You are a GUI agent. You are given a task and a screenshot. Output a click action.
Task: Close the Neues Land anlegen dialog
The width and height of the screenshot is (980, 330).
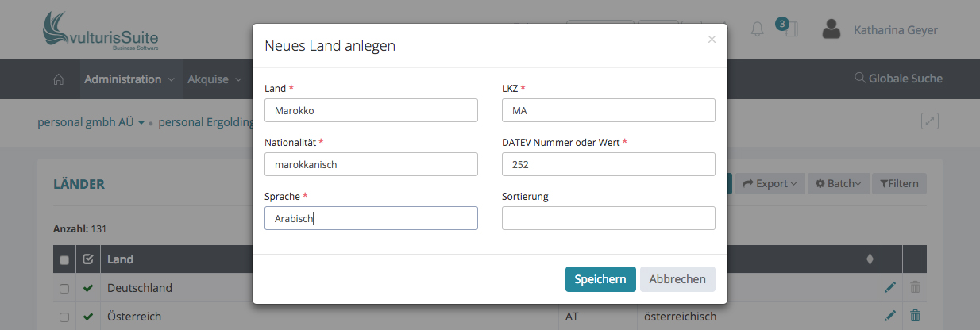[x=712, y=39]
